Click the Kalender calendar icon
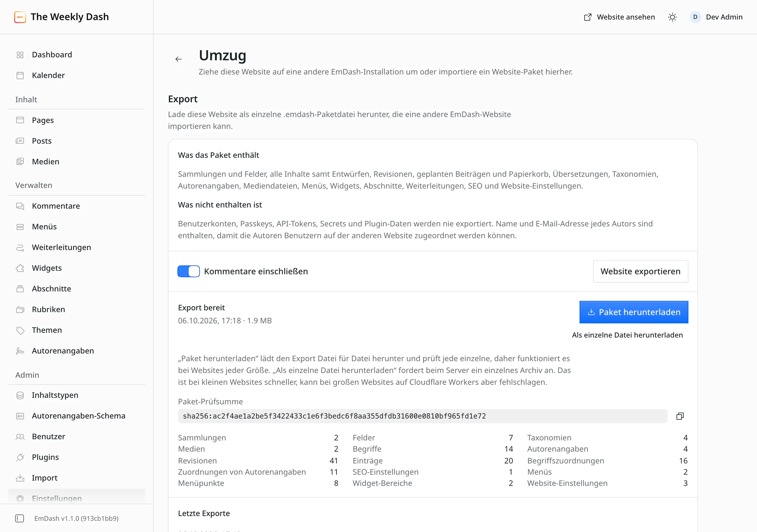This screenshot has height=532, width=757. pos(20,75)
